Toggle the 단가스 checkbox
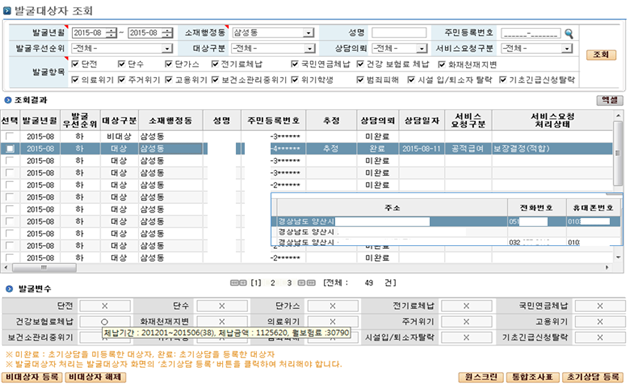This screenshot has height=392, width=629. [169, 64]
